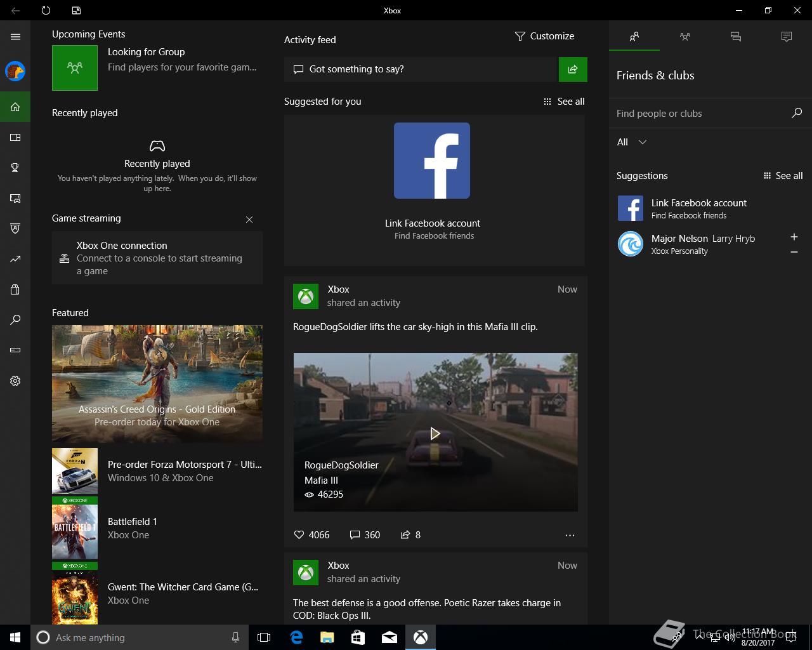
Task: Click the back arrow in title bar
Action: pyautogui.click(x=15, y=10)
